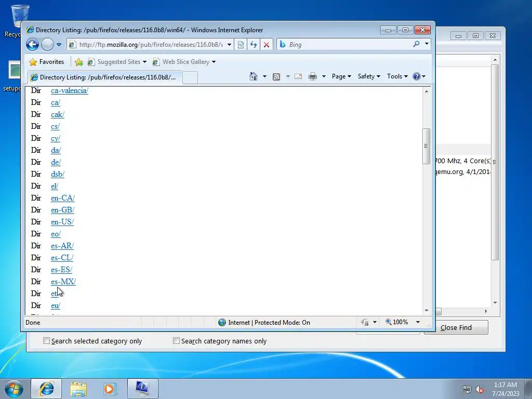The image size is (532, 399).
Task: Open the dsb/ directory link
Action: 58,174
